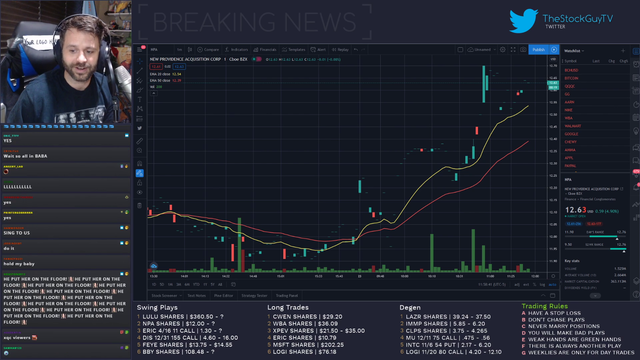Take a chart snapshot camera icon
This screenshot has width=640, height=360.
pyautogui.click(x=523, y=49)
